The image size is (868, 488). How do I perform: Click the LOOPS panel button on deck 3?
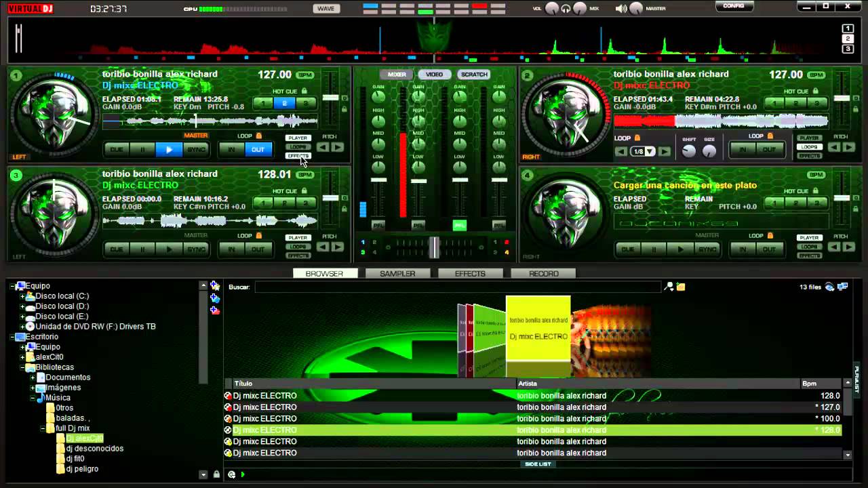(x=298, y=247)
